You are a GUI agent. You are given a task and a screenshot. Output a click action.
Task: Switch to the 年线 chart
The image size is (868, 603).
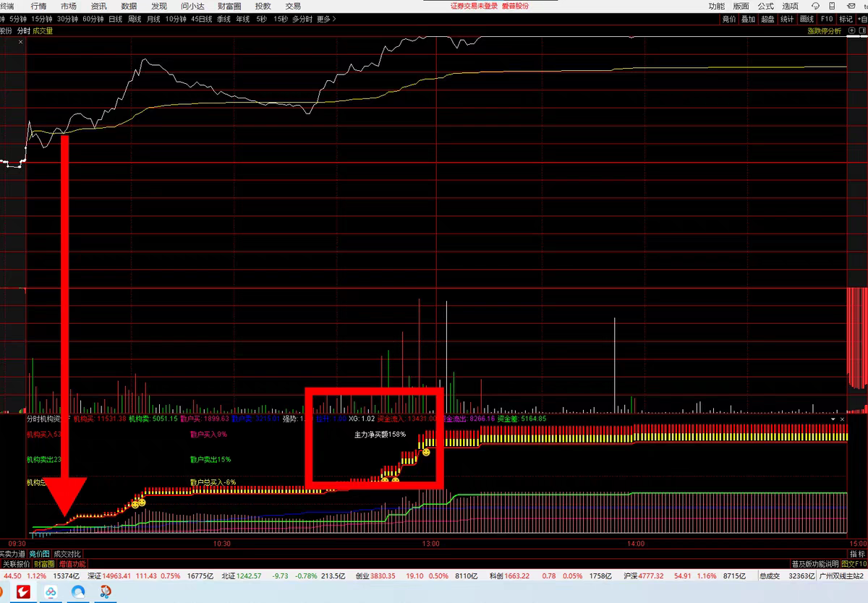(242, 19)
